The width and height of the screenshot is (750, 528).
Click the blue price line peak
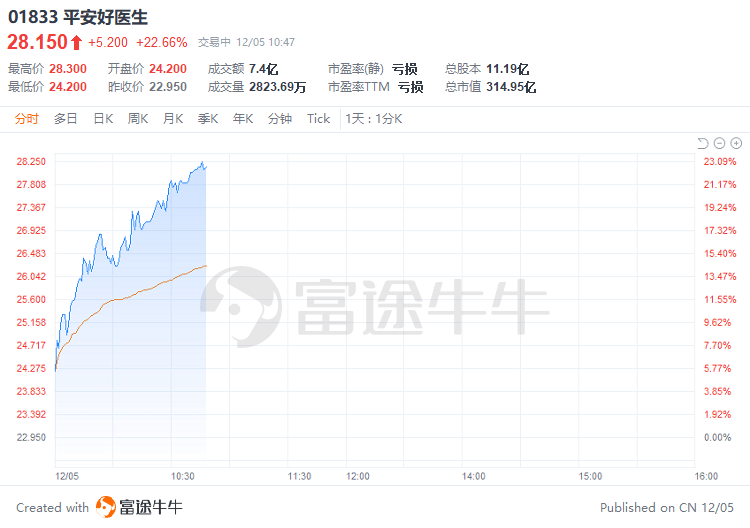click(x=202, y=163)
